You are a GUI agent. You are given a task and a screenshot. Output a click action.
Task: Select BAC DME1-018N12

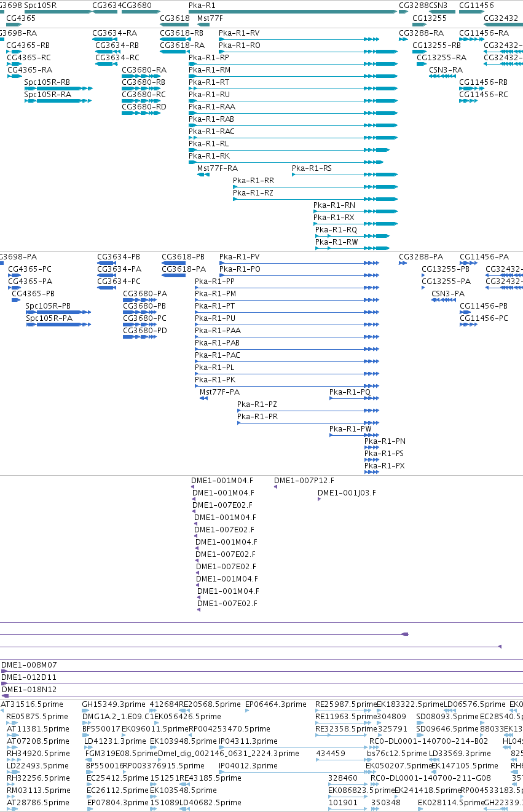pyautogui.click(x=29, y=689)
